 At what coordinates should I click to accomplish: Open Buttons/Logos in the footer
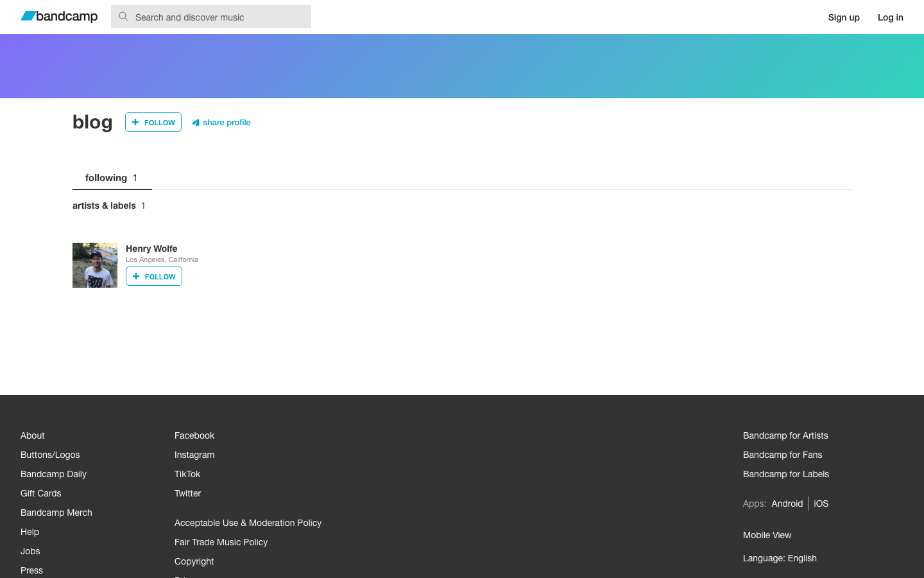coord(50,455)
